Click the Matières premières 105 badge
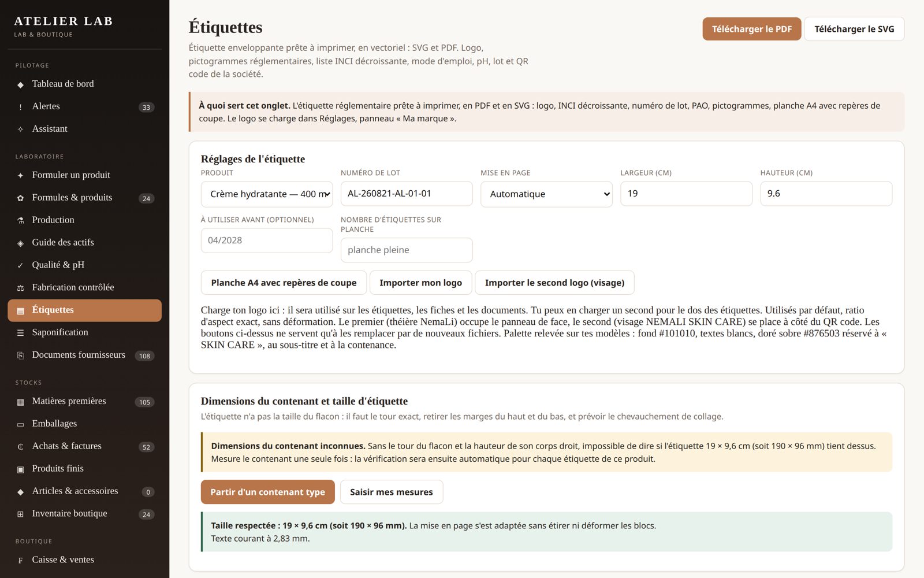The width and height of the screenshot is (924, 578). (x=144, y=402)
